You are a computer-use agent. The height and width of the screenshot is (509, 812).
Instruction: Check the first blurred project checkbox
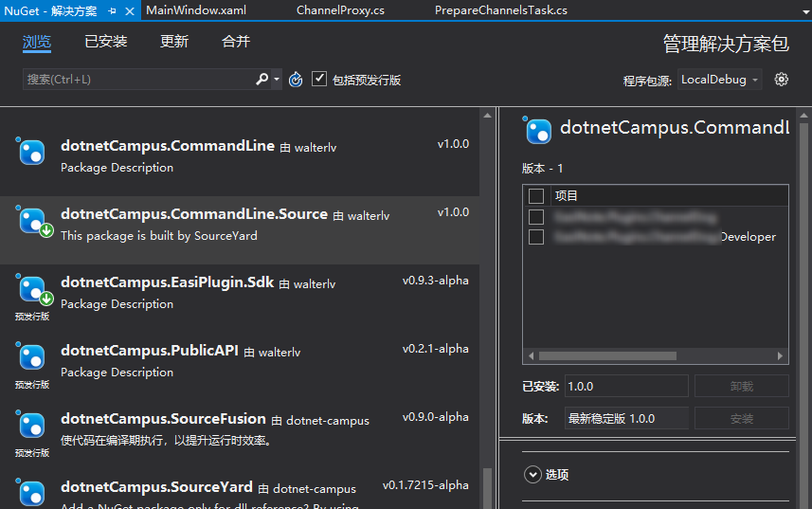tap(536, 216)
